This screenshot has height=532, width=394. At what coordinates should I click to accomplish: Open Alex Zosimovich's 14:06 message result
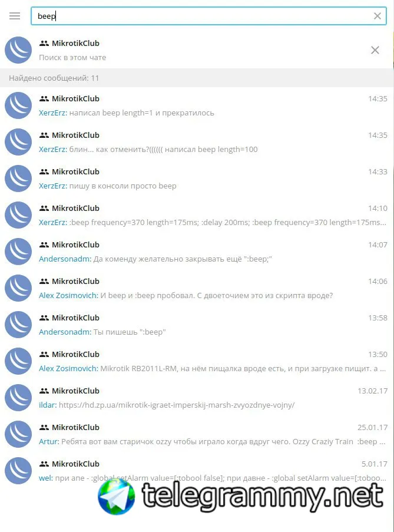[x=197, y=289]
